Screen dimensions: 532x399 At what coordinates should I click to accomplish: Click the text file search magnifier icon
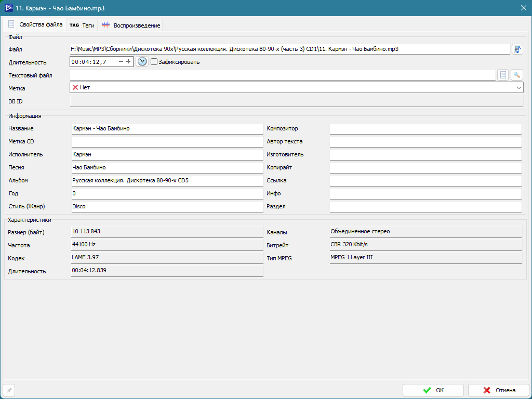517,75
